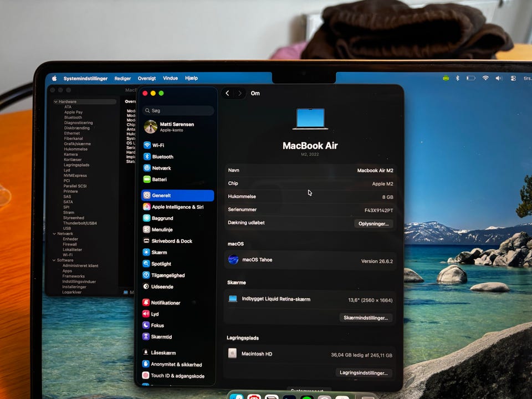Open the Apple menu
Image resolution: width=532 pixels, height=399 pixels.
pyautogui.click(x=54, y=78)
